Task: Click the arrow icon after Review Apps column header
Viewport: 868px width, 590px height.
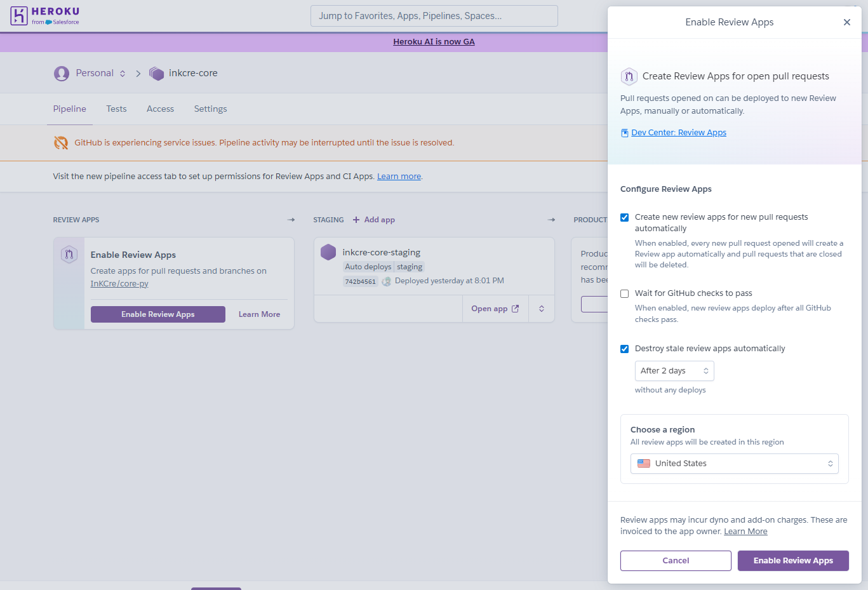Action: [x=291, y=220]
